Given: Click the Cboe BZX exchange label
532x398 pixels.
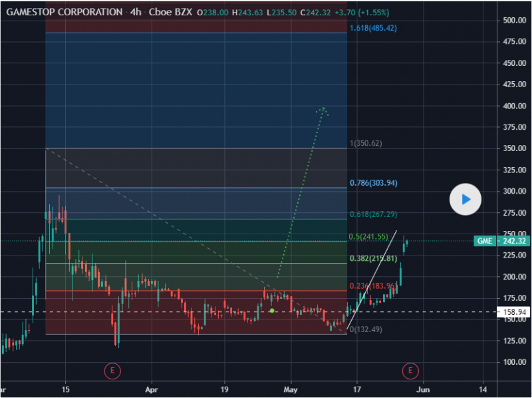Looking at the screenshot, I should click(170, 12).
